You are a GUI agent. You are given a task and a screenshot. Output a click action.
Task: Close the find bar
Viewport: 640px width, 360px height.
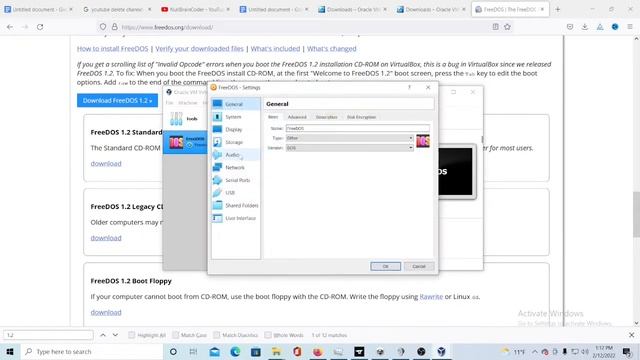[x=631, y=335]
